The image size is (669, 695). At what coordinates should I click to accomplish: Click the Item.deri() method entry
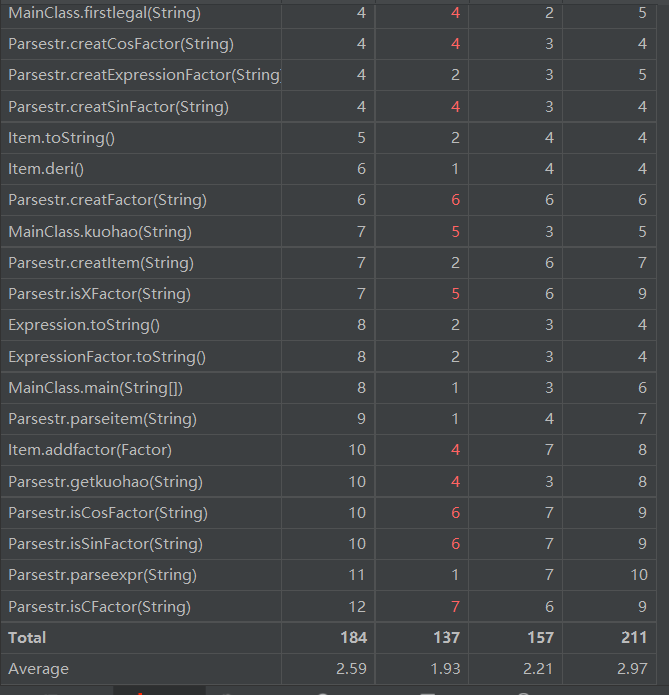click(46, 169)
